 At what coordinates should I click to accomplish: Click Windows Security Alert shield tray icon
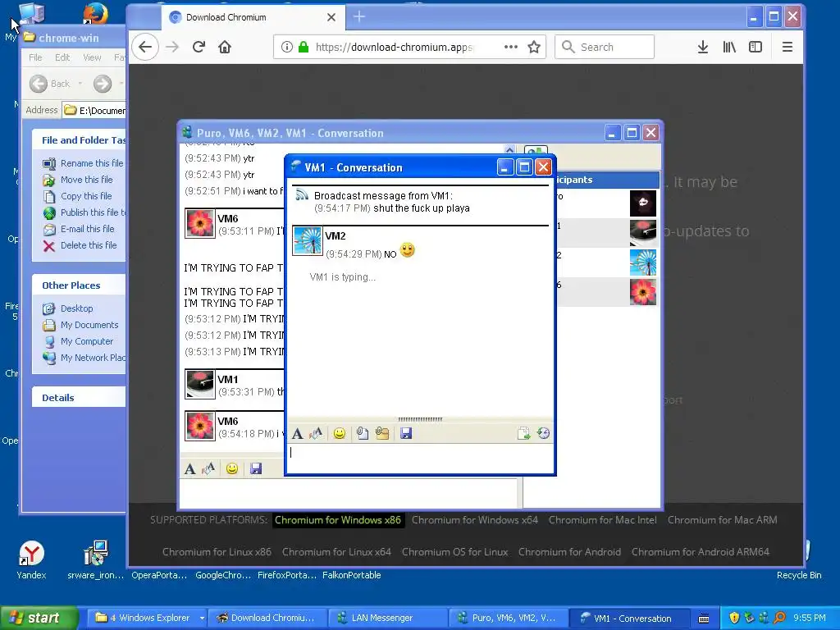(x=734, y=618)
